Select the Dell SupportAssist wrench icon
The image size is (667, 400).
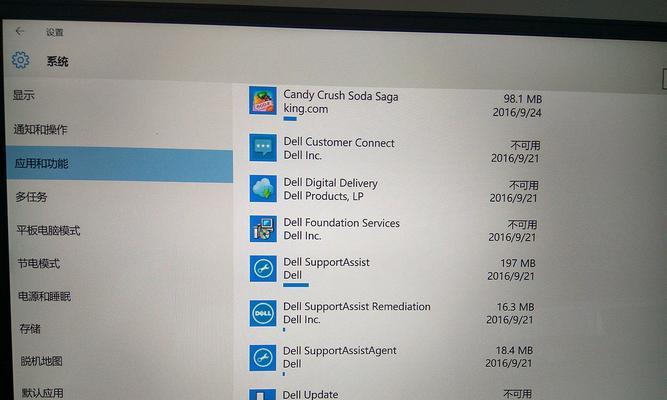point(263,269)
